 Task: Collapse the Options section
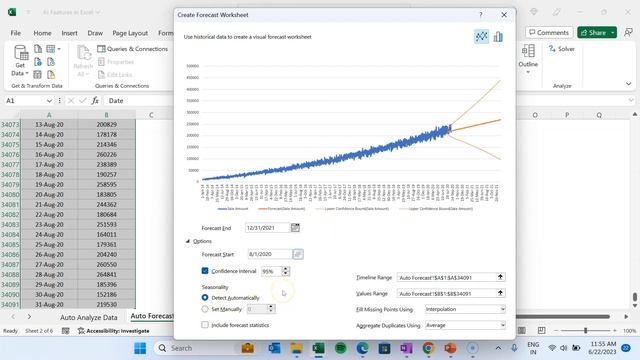(x=188, y=241)
